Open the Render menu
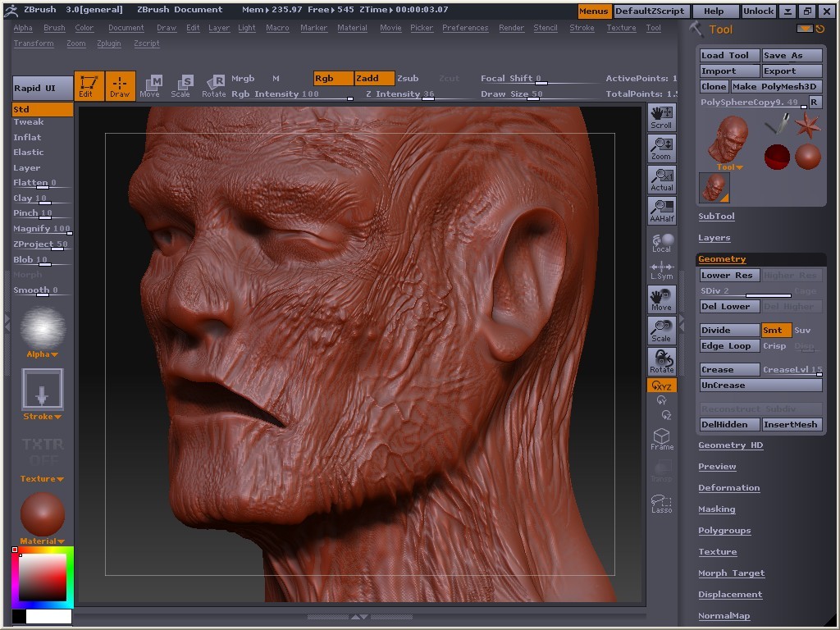The width and height of the screenshot is (840, 630). tap(512, 28)
